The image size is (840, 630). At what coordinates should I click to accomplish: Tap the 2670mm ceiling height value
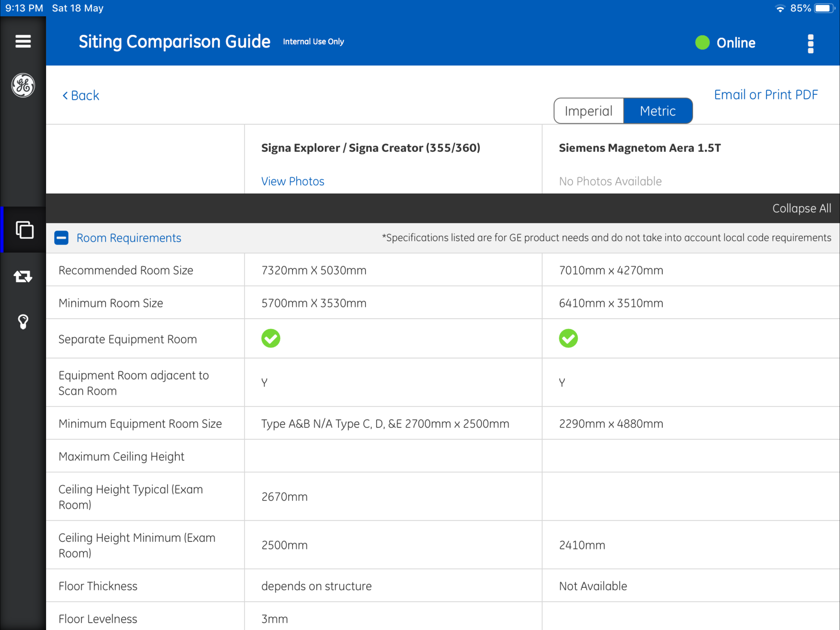(284, 496)
